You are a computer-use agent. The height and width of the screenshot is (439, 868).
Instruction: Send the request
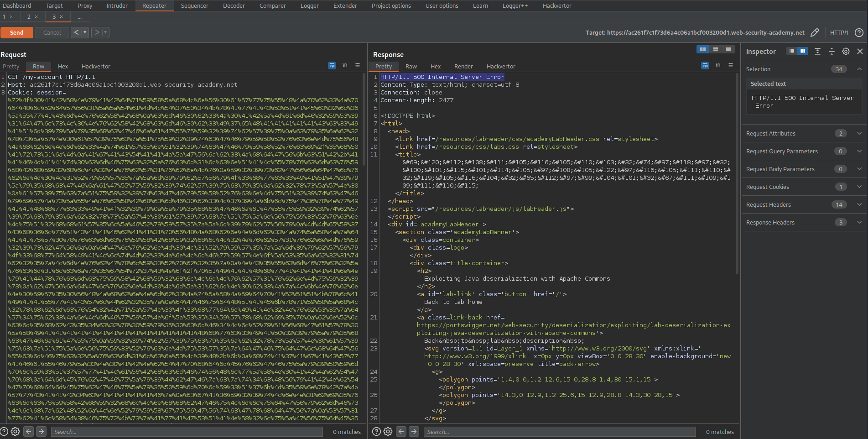pyautogui.click(x=17, y=32)
